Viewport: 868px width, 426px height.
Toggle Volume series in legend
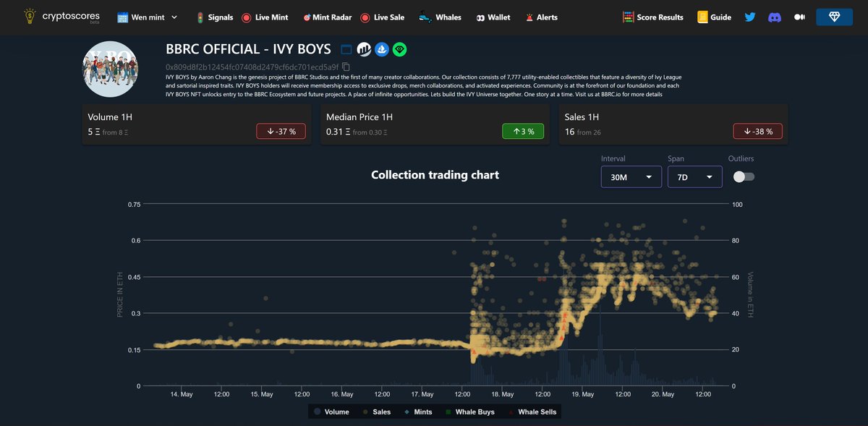click(x=331, y=412)
